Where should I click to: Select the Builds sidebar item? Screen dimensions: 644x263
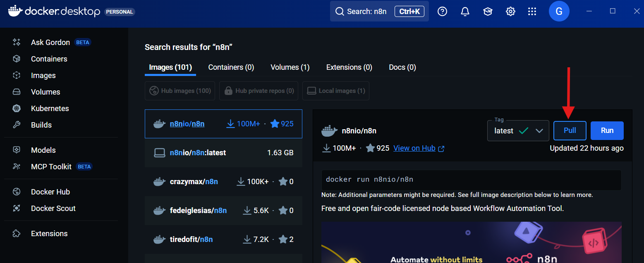click(41, 125)
